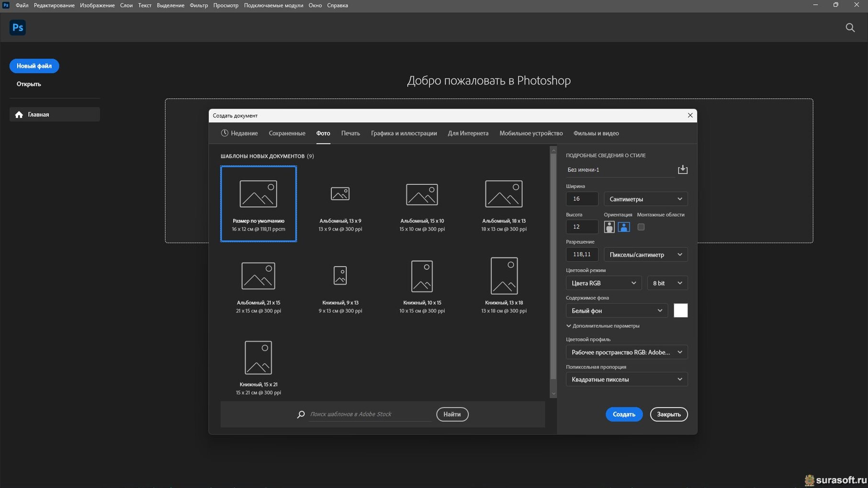Select the Книжный, 15 x 21 template
Image resolution: width=868 pixels, height=488 pixels.
pos(259,367)
